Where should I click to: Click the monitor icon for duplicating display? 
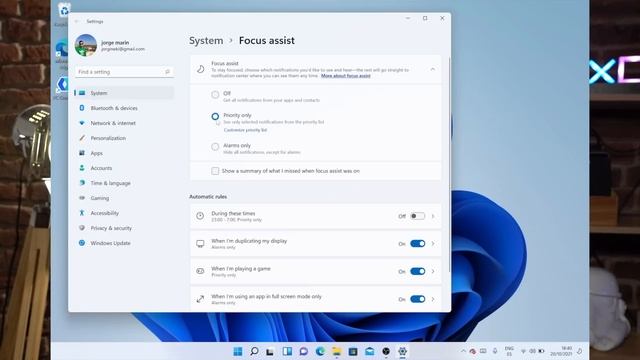[x=200, y=244]
